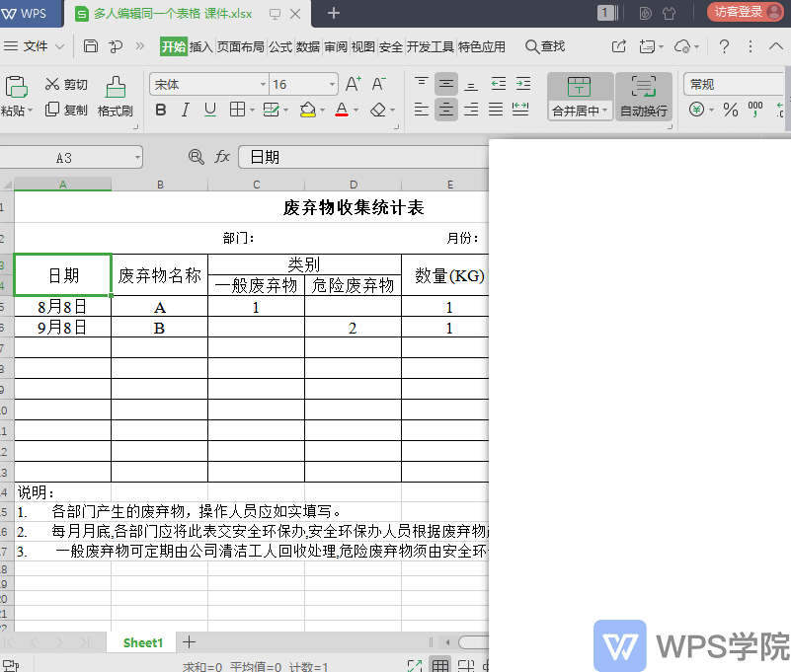The image size is (791, 672).
Task: Click the new tab plus button
Action: 334,13
